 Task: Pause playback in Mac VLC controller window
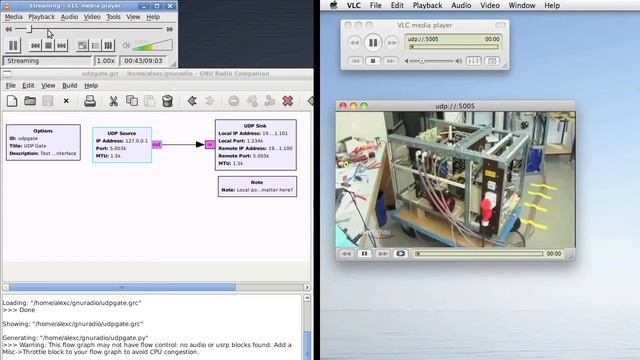(373, 42)
